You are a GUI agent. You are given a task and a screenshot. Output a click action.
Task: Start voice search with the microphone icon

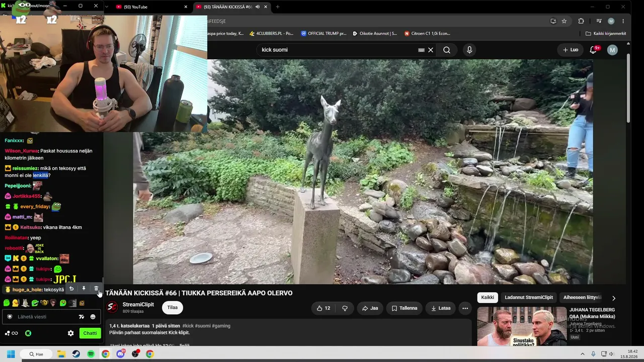coord(469,50)
